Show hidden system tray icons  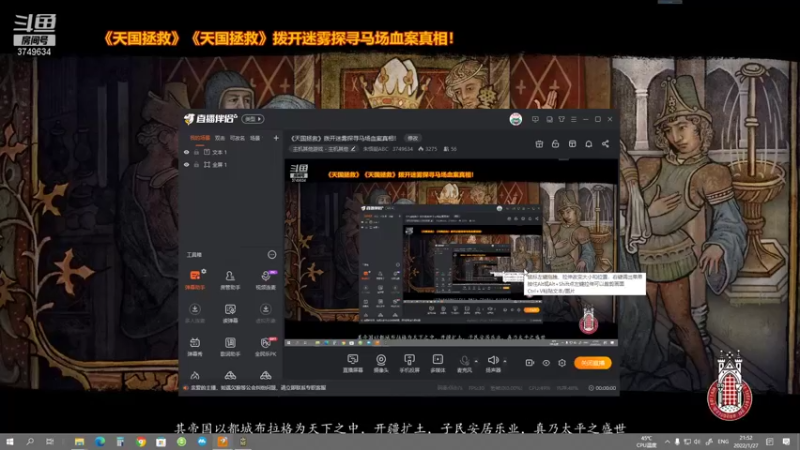pyautogui.click(x=667, y=442)
